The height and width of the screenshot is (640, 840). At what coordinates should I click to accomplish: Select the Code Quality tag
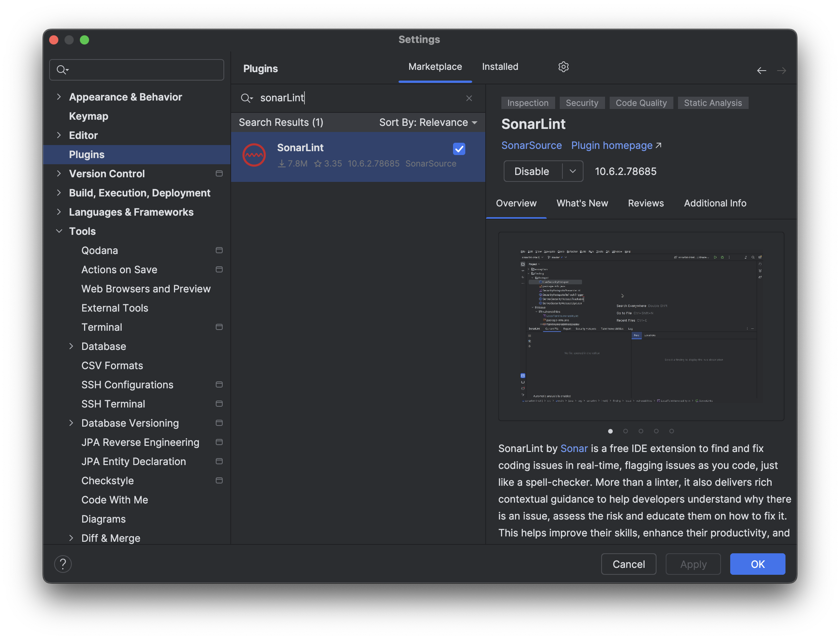click(641, 103)
